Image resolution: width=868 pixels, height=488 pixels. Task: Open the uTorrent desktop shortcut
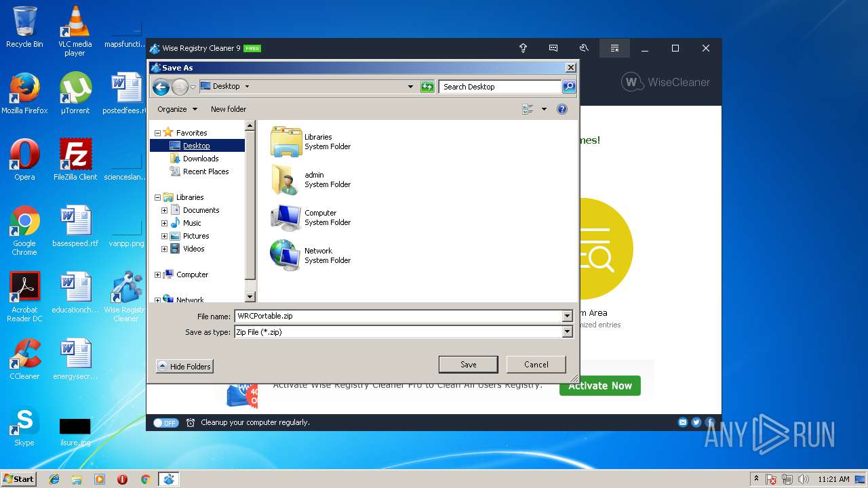click(75, 93)
